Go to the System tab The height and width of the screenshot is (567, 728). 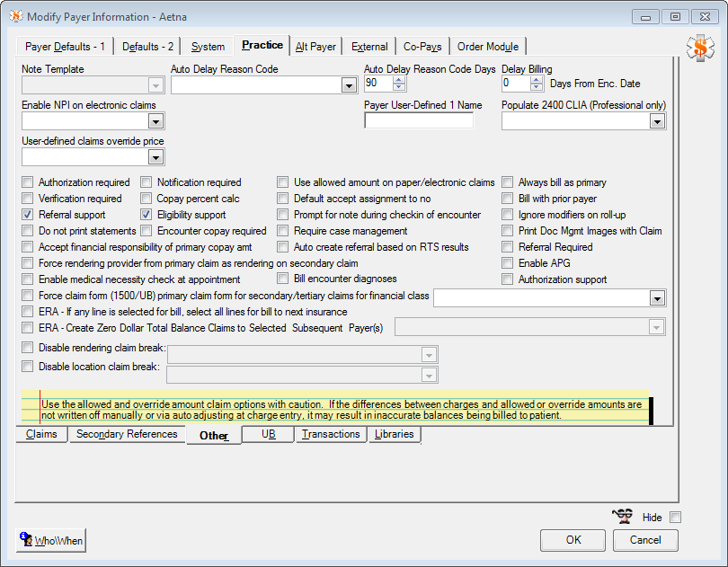(208, 47)
